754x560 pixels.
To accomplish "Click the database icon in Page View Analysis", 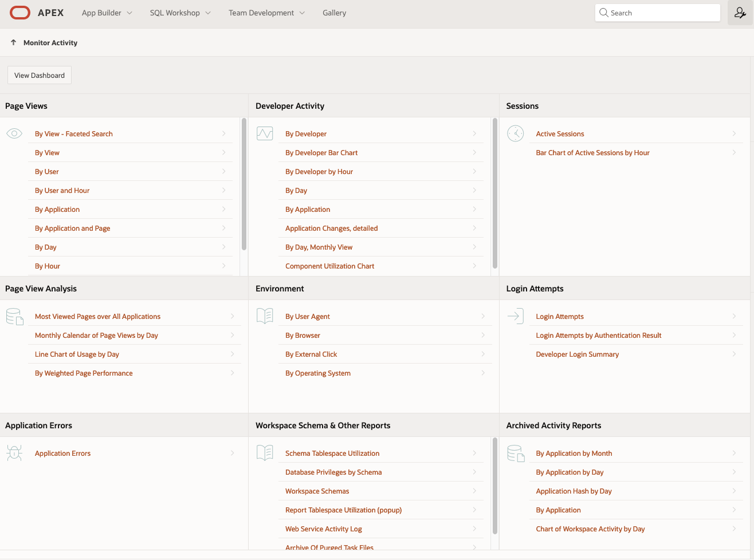I will pos(14,316).
